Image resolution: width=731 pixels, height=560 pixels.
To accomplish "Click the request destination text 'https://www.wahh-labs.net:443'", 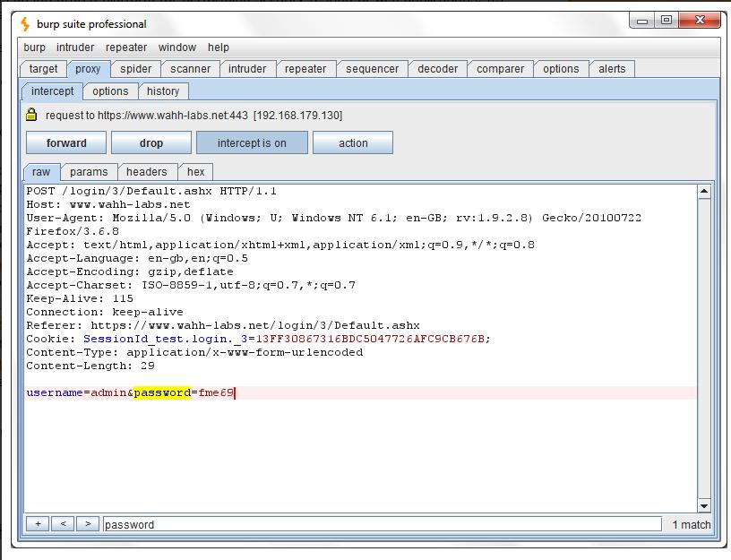I will [x=173, y=116].
